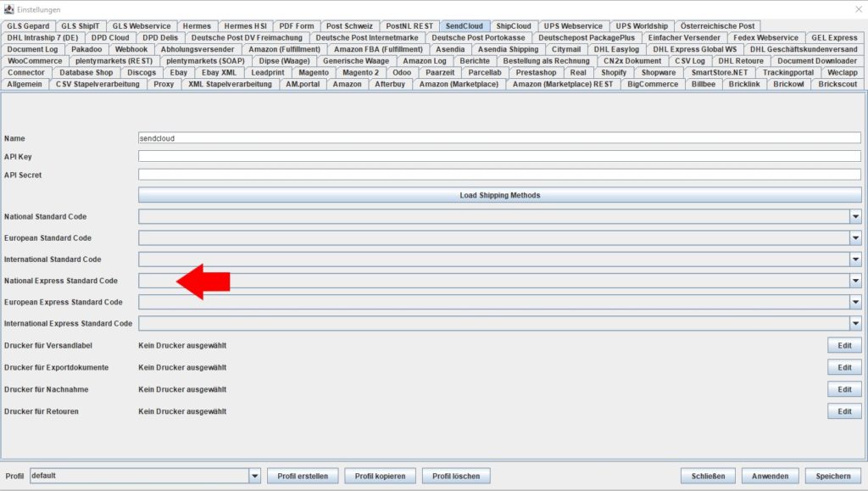Open the GLS ShipIT tab
Image resolution: width=868 pixels, height=491 pixels.
(81, 26)
